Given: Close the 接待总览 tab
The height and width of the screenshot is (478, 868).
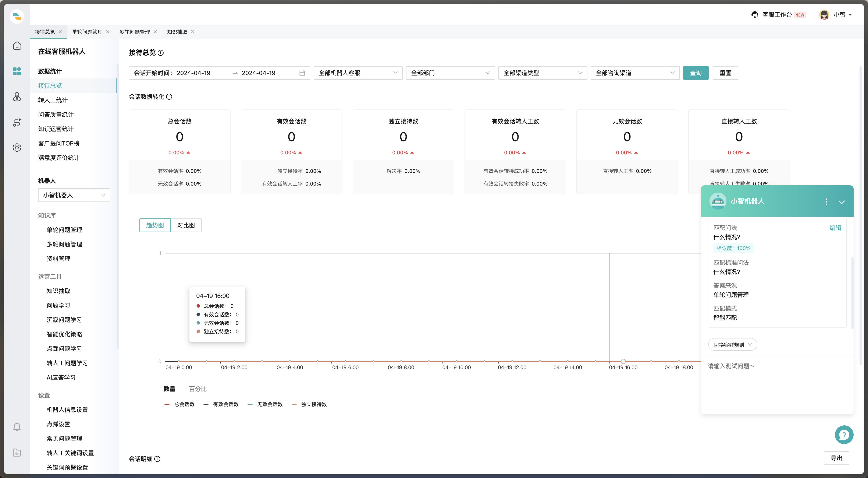Looking at the screenshot, I should pyautogui.click(x=60, y=32).
